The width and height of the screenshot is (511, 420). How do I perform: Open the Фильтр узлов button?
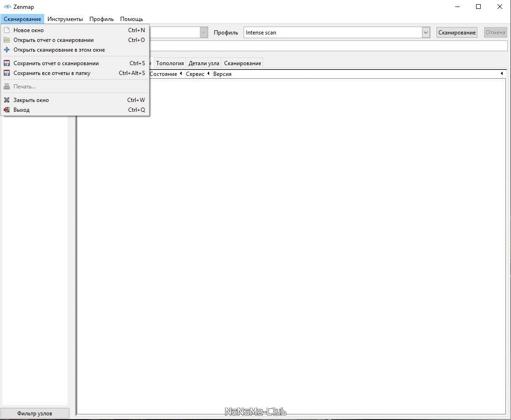pos(34,413)
